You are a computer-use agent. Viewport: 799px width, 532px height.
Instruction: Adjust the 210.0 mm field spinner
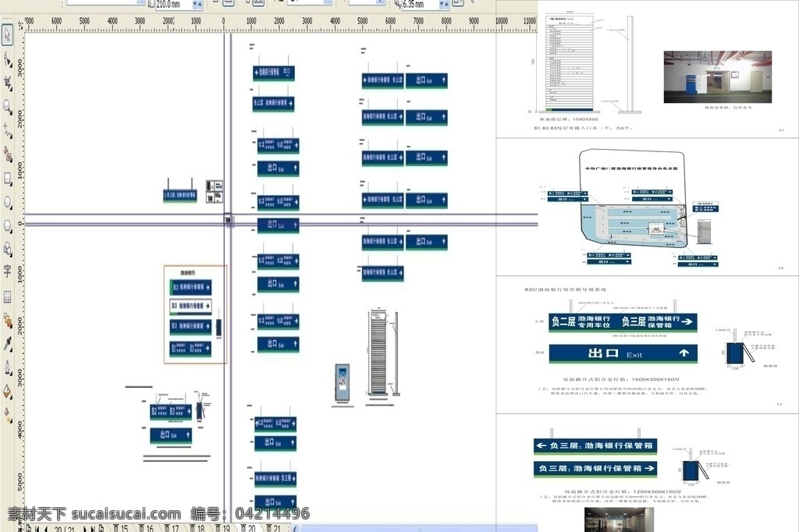tap(197, 4)
